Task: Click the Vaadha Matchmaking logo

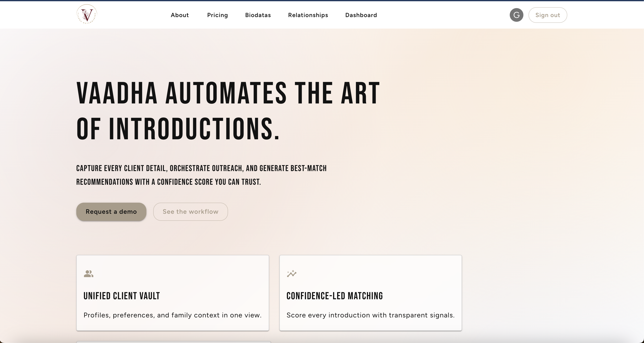Action: (87, 15)
